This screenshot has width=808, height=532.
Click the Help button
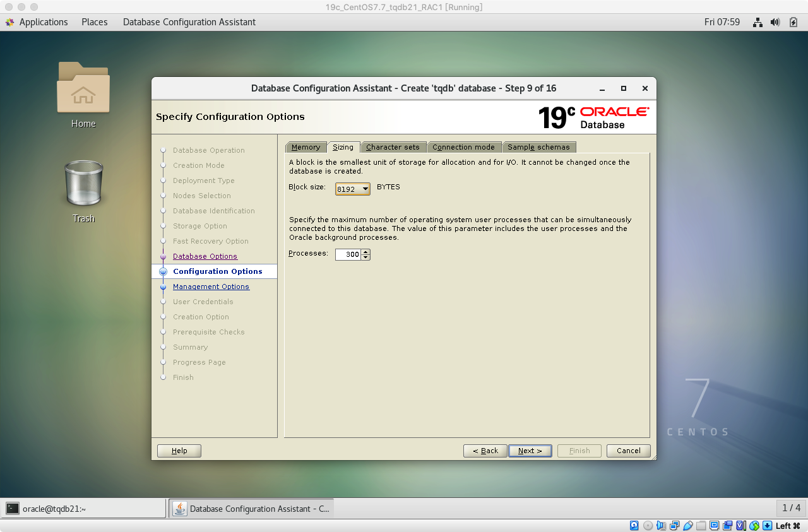(x=179, y=451)
